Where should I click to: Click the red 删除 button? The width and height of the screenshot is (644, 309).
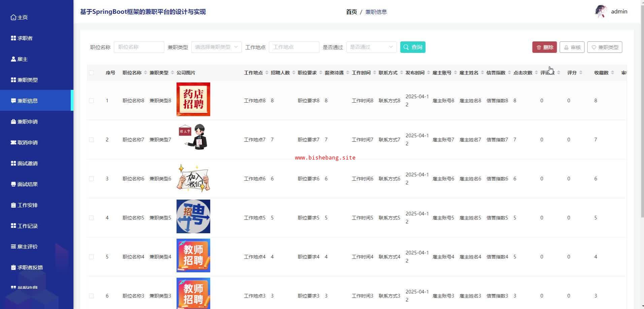coord(544,47)
